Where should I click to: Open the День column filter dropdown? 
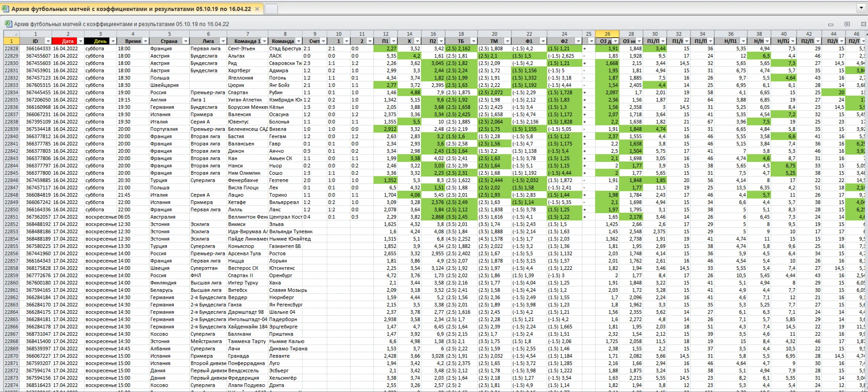tap(112, 41)
